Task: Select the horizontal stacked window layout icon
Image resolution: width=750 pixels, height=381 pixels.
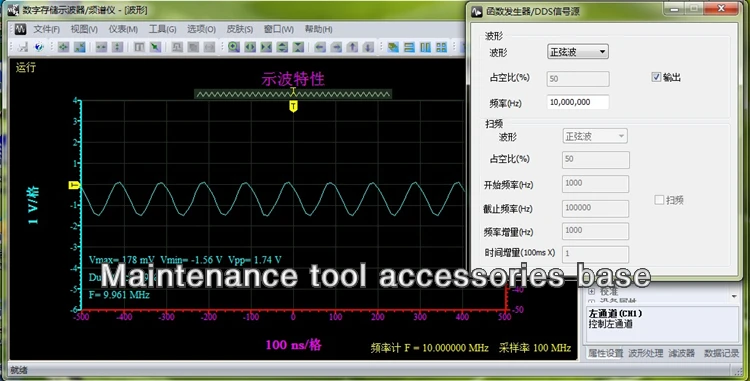Action: (x=409, y=47)
